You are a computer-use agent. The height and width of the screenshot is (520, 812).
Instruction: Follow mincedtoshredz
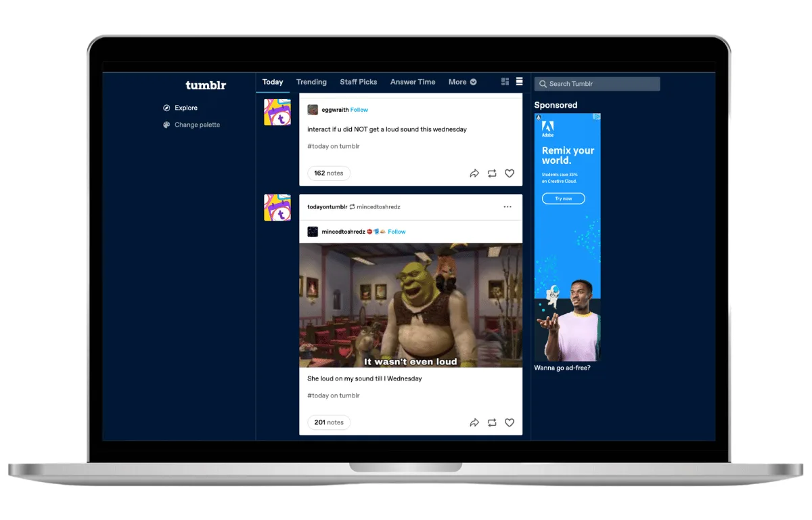397,232
